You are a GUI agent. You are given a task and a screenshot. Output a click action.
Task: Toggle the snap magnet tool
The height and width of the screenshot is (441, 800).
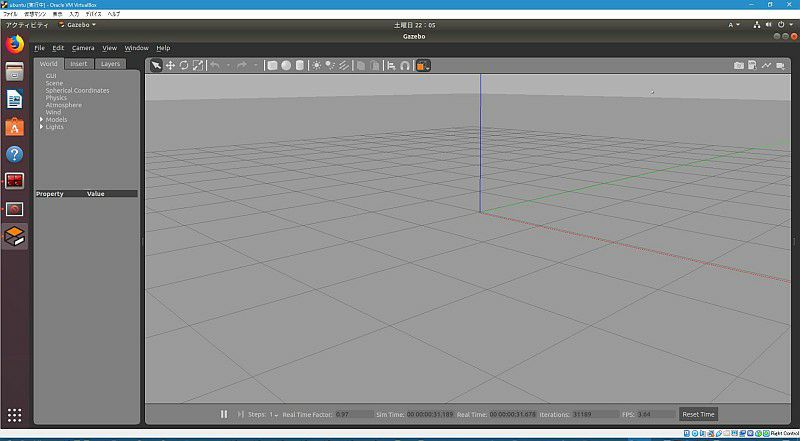pyautogui.click(x=405, y=65)
